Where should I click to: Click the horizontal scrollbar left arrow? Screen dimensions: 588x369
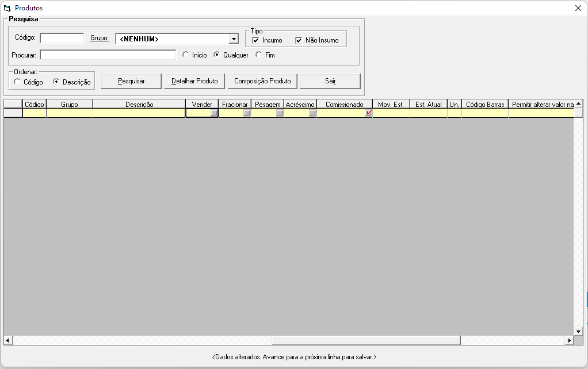pos(8,340)
